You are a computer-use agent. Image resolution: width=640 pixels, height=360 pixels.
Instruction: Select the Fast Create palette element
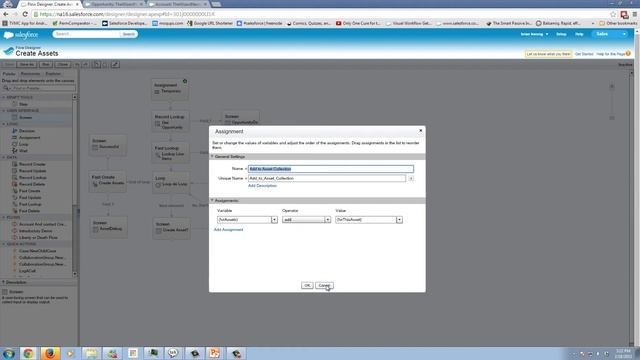click(29, 191)
